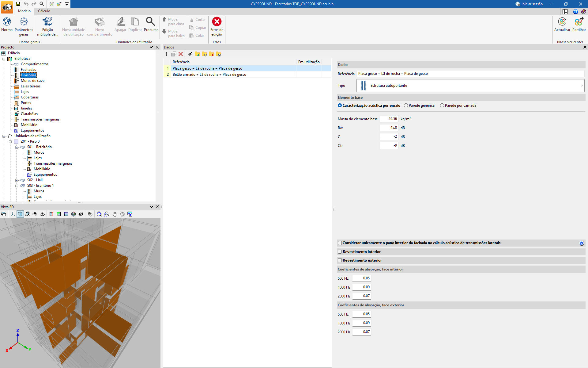Screen dimensions: 588x368
Task: Select Parede genérica radio button
Action: 406,105
